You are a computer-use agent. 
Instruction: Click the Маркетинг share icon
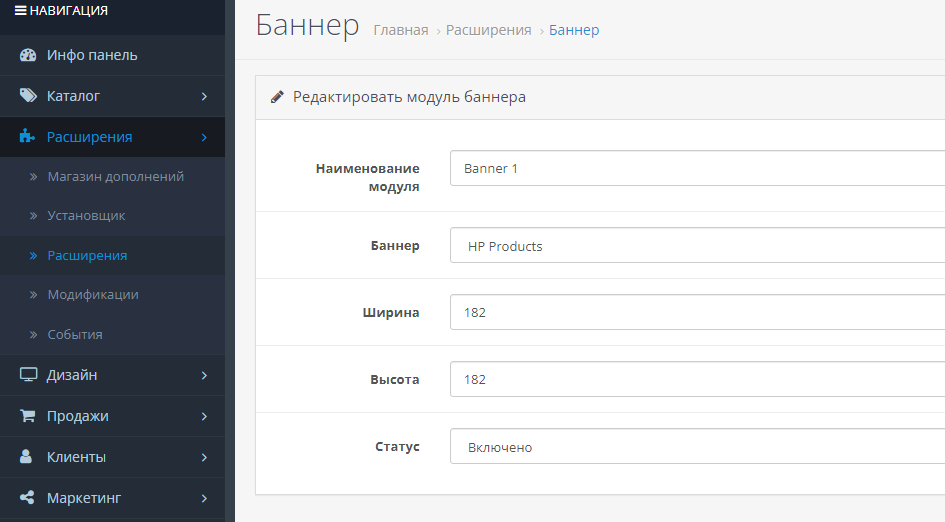coord(27,497)
